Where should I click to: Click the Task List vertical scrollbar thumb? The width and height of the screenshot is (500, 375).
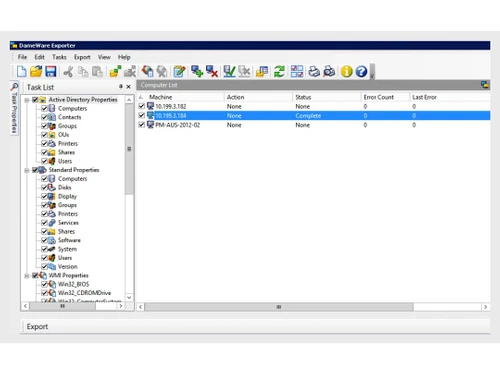click(129, 149)
